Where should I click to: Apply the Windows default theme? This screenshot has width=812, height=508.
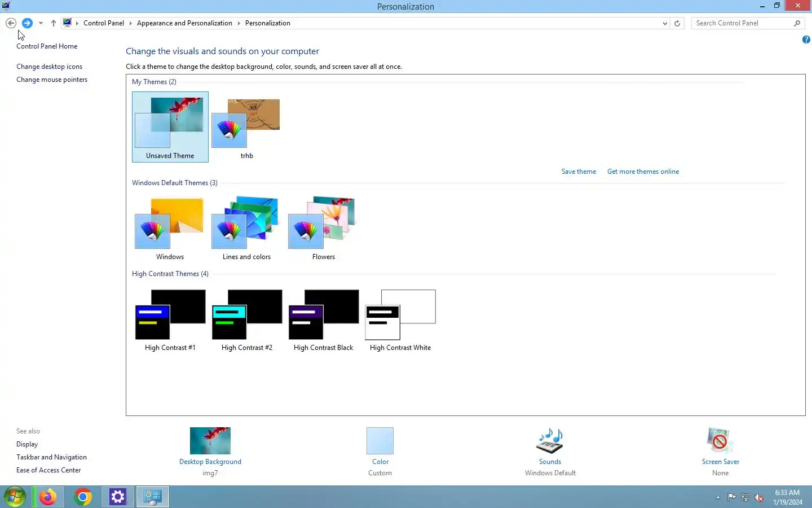[x=170, y=228]
